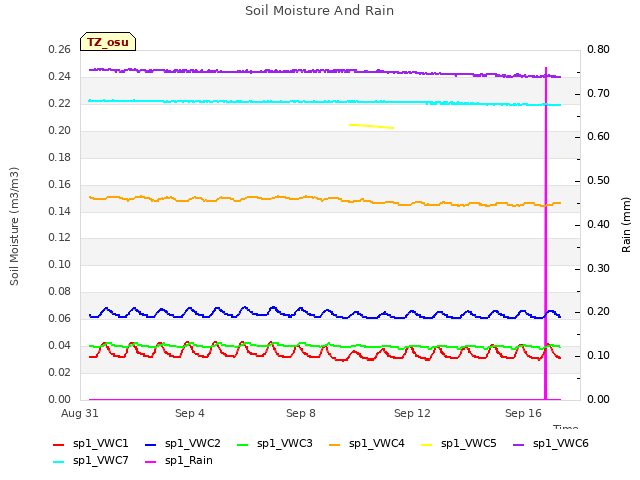Click the Aug 31 x-axis label
The height and width of the screenshot is (480, 640).
pos(80,413)
